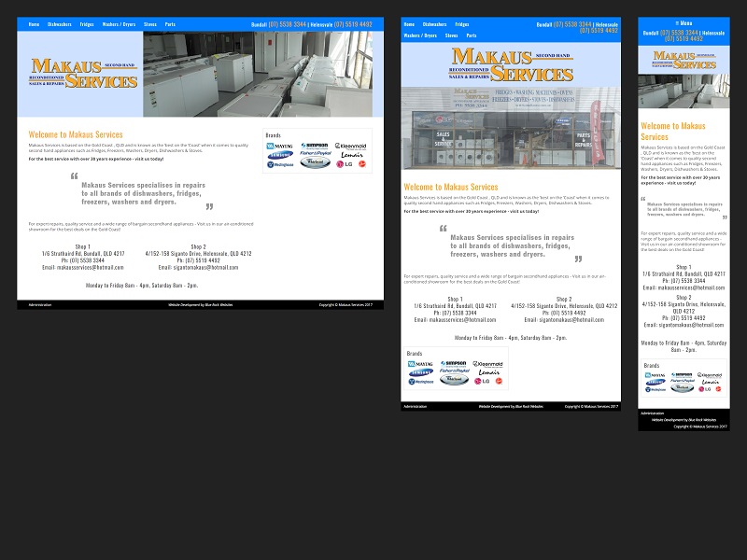
Task: Open the Administration link in desktop footer
Action: [40, 304]
